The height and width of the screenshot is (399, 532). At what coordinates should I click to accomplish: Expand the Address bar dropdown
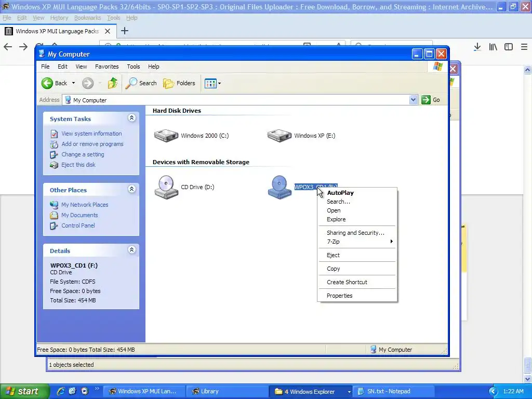click(413, 100)
